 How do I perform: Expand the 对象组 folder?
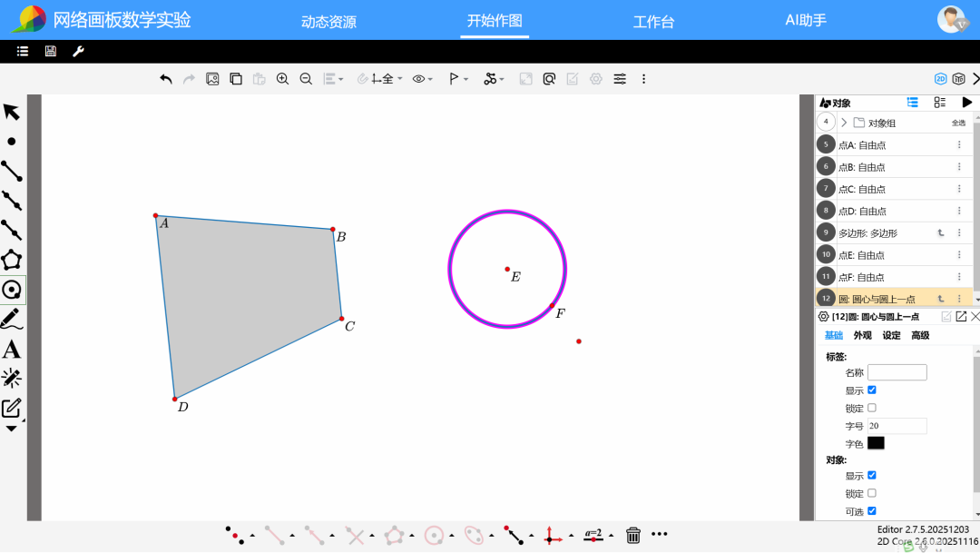[844, 123]
